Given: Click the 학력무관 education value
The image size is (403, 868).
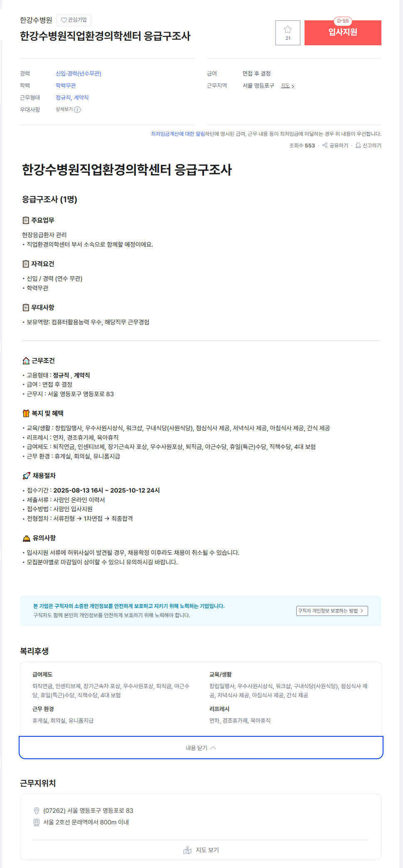Looking at the screenshot, I should click(66, 86).
